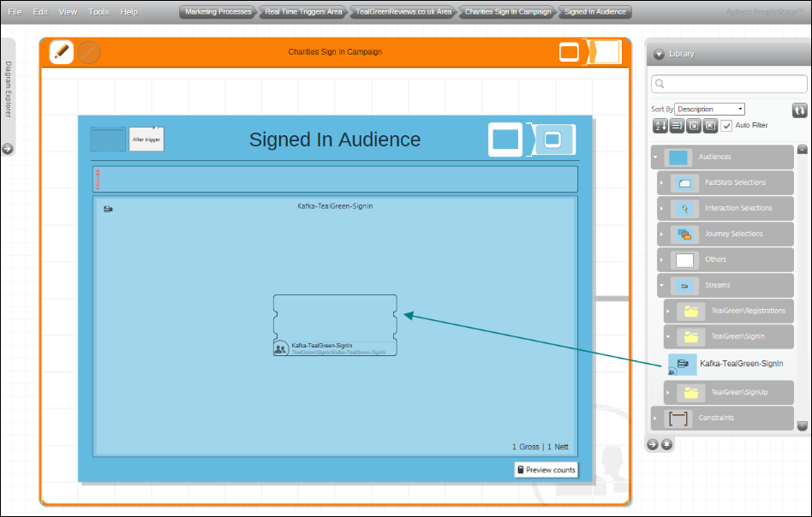Select the single-box view icon in orange header

coord(569,52)
